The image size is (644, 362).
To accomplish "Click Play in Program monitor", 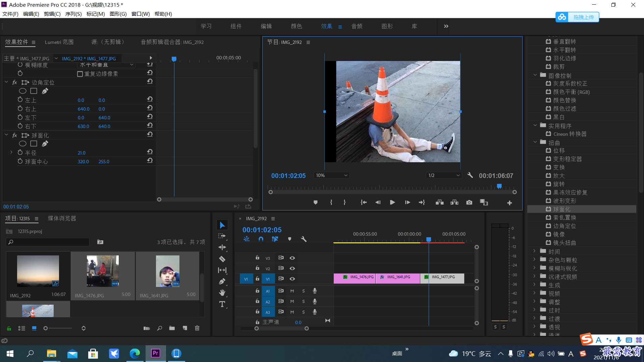I will coord(392,202).
